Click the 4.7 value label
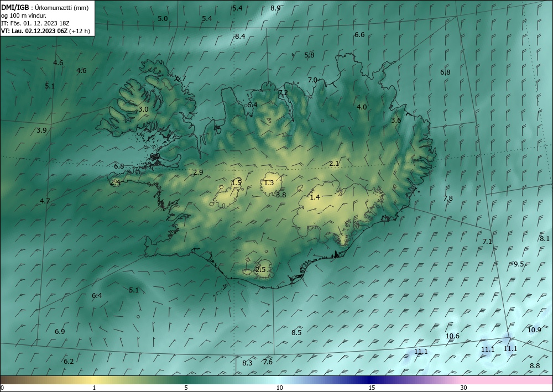This screenshot has width=553, height=392. [x=45, y=201]
